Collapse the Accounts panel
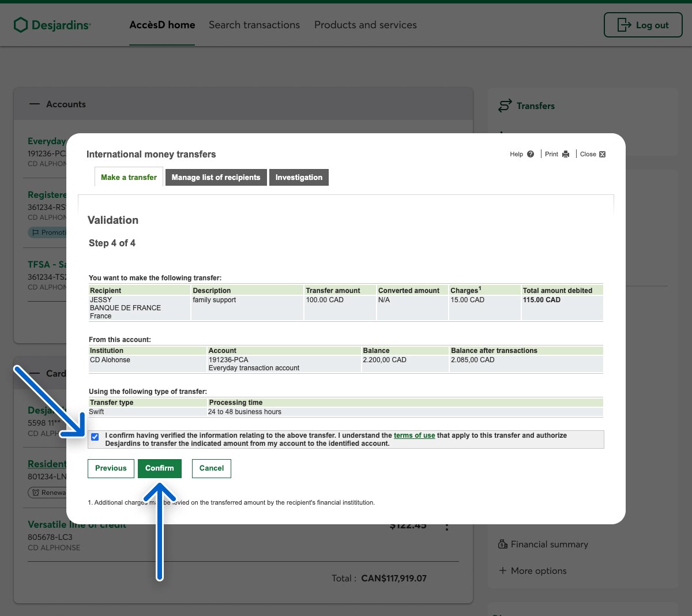 (x=35, y=104)
